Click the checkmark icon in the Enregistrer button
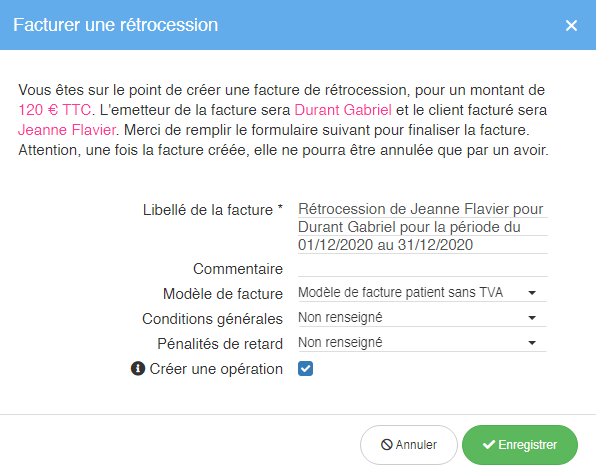596x473 pixels. (x=489, y=444)
